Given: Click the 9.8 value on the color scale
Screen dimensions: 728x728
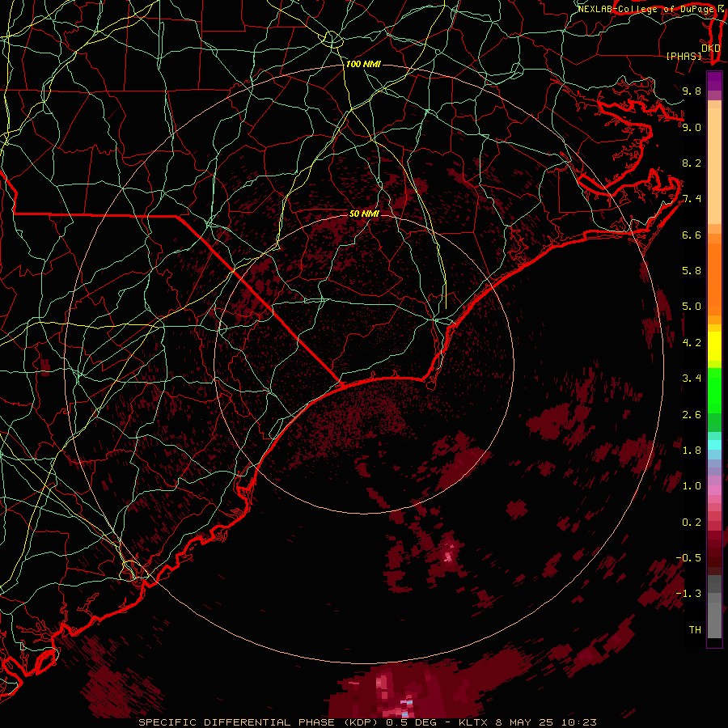Looking at the screenshot, I should (x=692, y=91).
